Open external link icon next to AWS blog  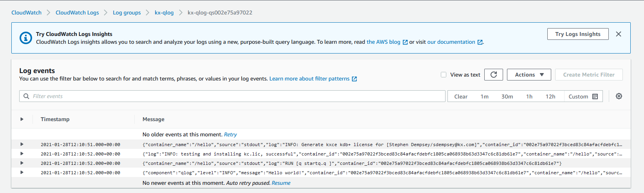tap(405, 42)
